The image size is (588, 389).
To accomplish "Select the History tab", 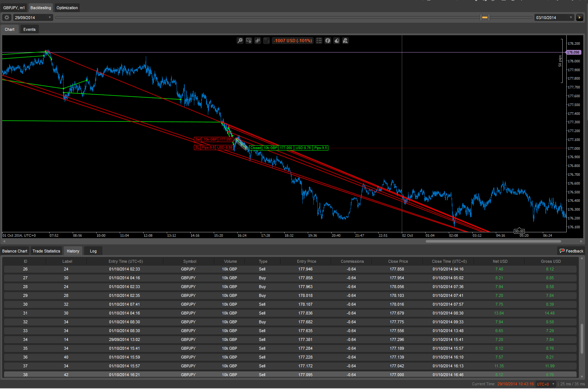I will tap(73, 251).
